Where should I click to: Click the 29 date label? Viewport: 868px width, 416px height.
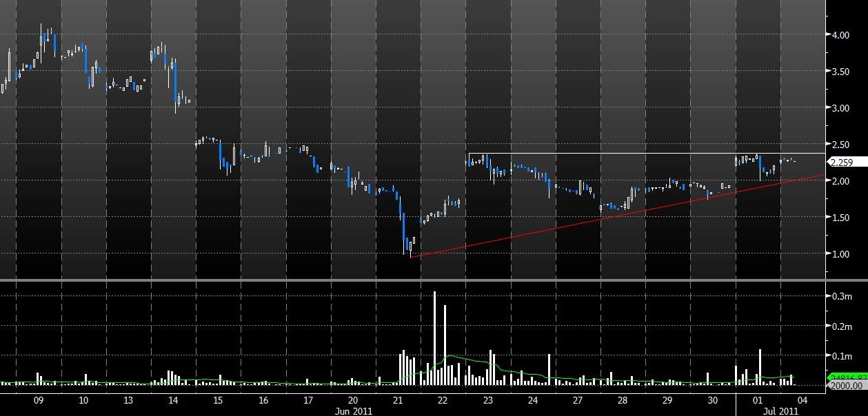click(667, 400)
